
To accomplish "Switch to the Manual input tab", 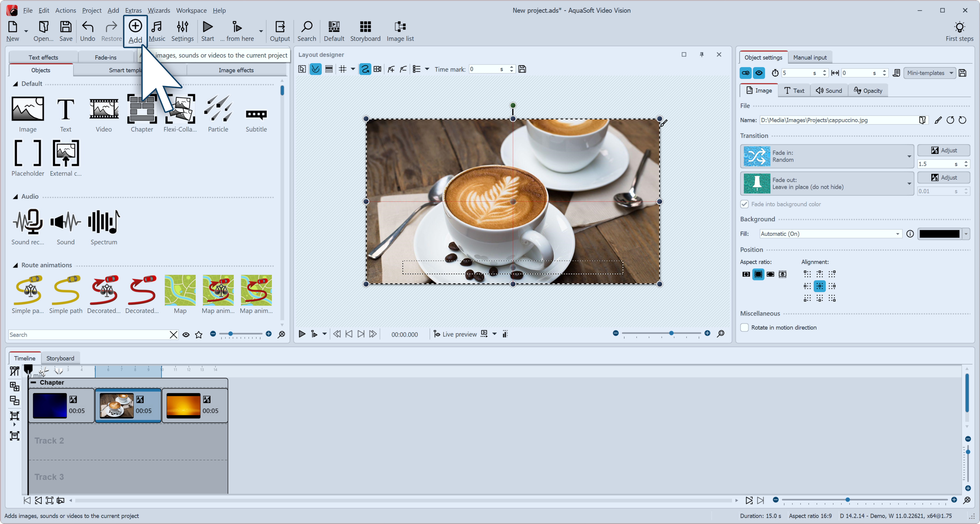I will [810, 57].
